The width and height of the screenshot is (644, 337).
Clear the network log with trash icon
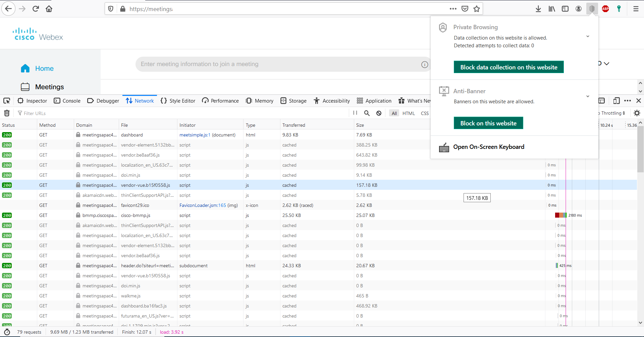(x=7, y=113)
